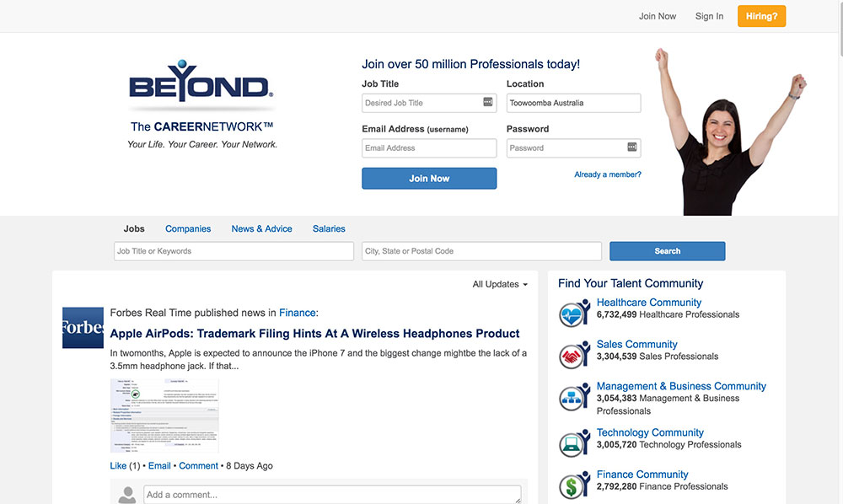This screenshot has width=843, height=504.
Task: Open the Technology Community laptop icon
Action: coord(574,442)
